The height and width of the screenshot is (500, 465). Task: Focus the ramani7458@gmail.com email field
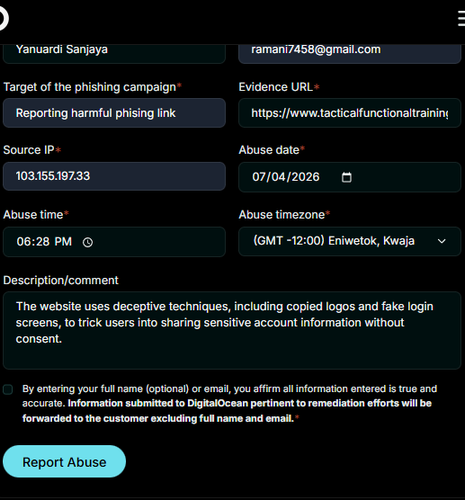click(350, 53)
